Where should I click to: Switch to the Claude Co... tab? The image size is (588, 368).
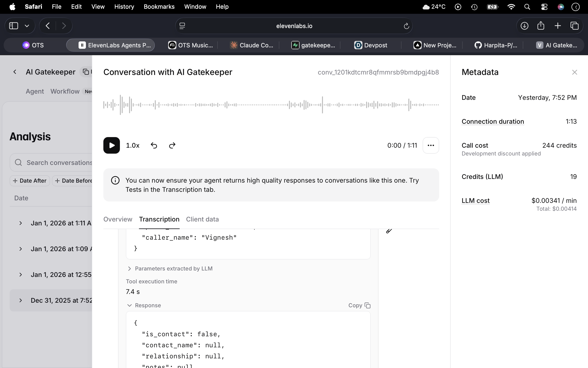(252, 45)
